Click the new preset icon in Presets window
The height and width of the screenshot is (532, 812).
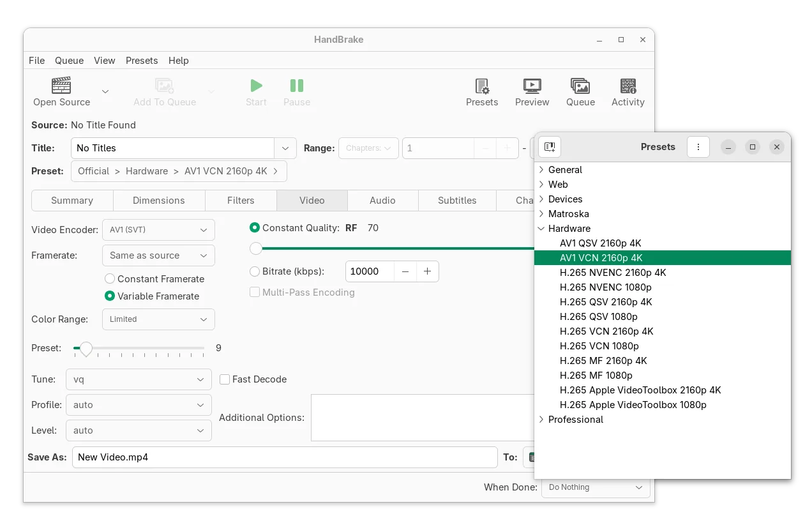(550, 147)
